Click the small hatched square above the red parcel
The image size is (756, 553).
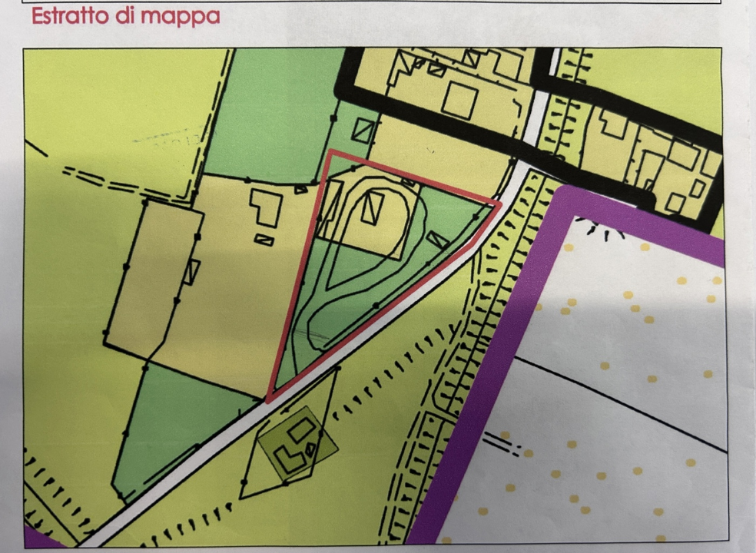coord(363,130)
